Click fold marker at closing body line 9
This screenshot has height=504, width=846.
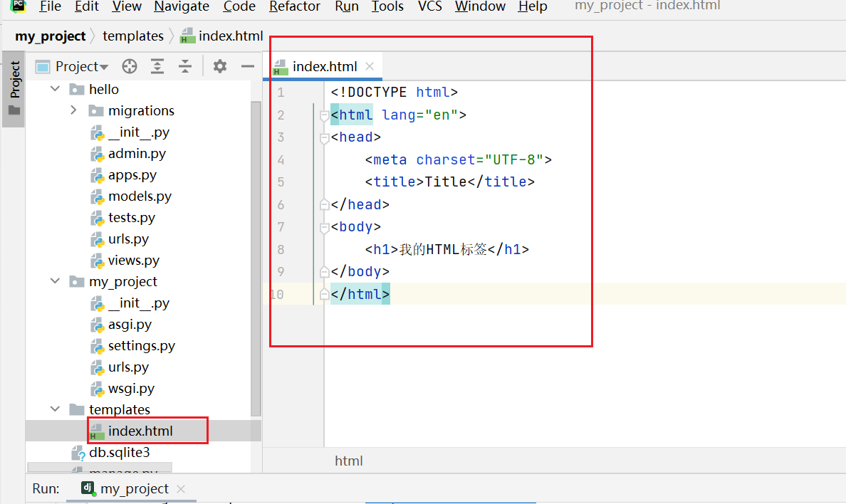coord(324,271)
